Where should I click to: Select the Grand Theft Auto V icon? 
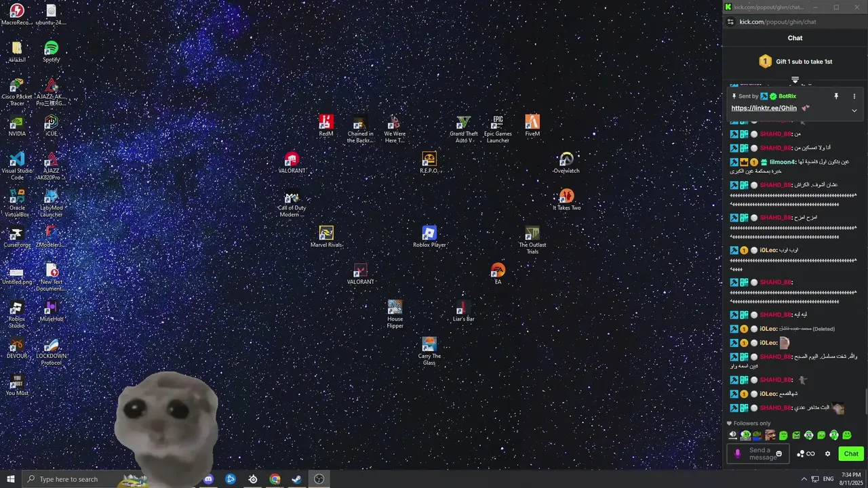(x=464, y=129)
